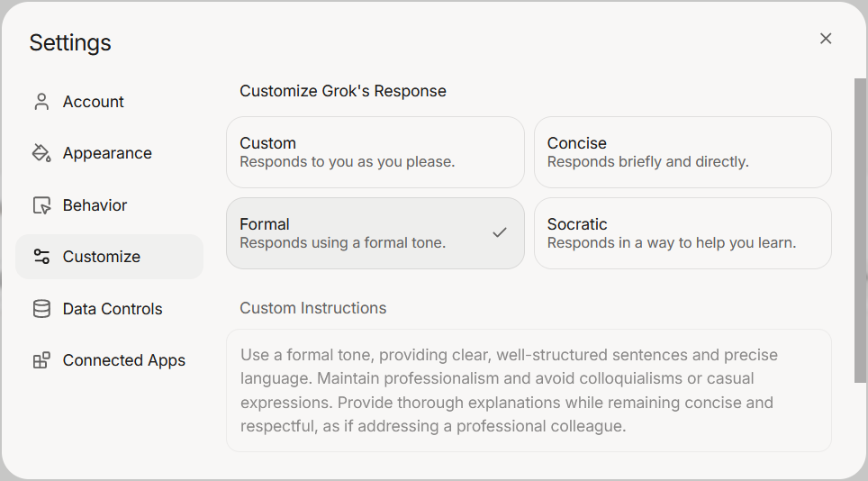The height and width of the screenshot is (481, 868).
Task: Click the Appearance paint bucket icon
Action: coord(41,153)
